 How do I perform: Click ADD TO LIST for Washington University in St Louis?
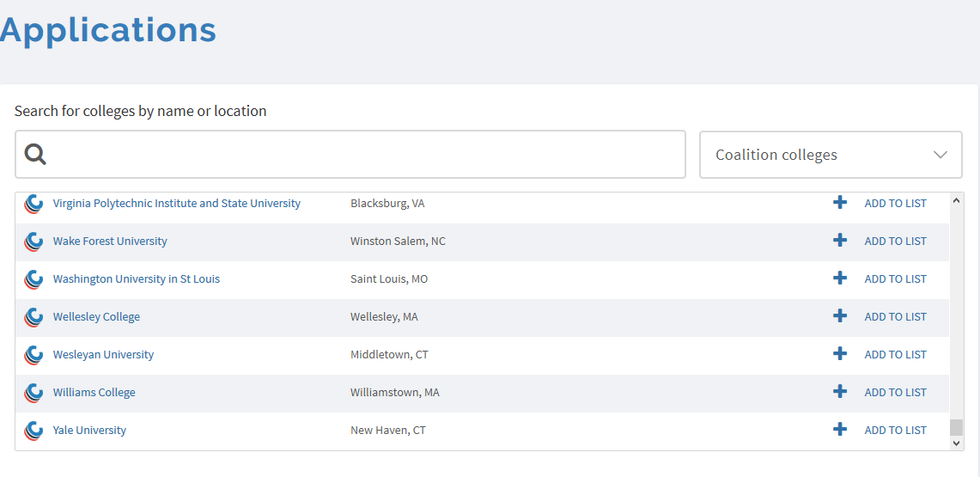click(x=896, y=278)
